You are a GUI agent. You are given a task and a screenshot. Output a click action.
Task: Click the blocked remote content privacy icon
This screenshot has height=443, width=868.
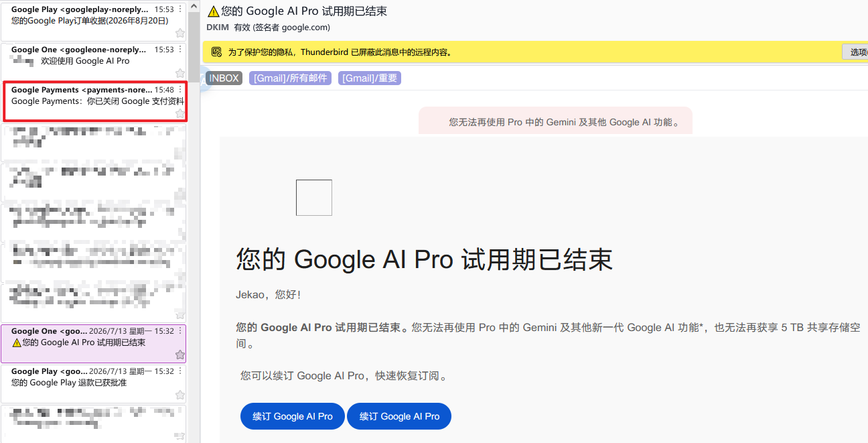coord(216,52)
